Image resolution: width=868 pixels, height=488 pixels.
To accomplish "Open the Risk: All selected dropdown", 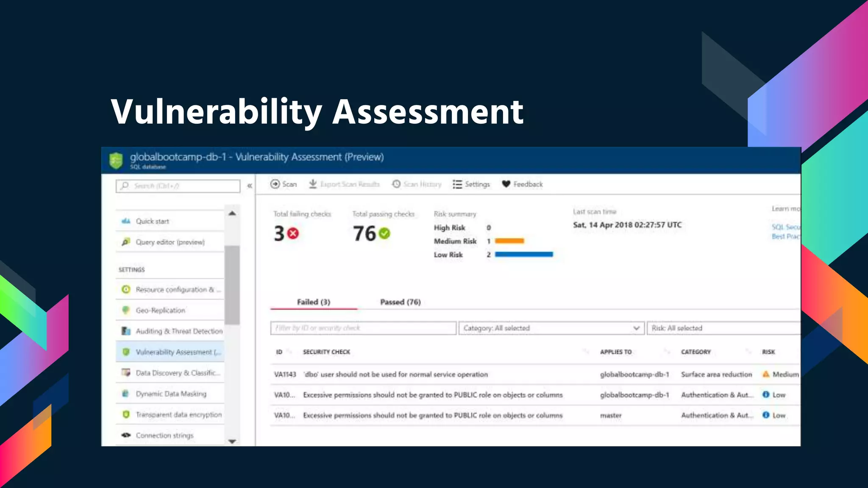I will (x=724, y=328).
